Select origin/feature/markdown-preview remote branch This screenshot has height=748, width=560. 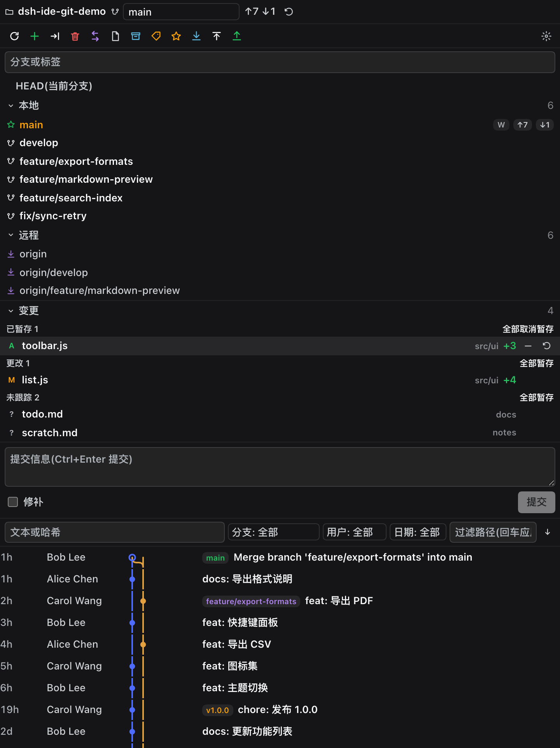280,290
